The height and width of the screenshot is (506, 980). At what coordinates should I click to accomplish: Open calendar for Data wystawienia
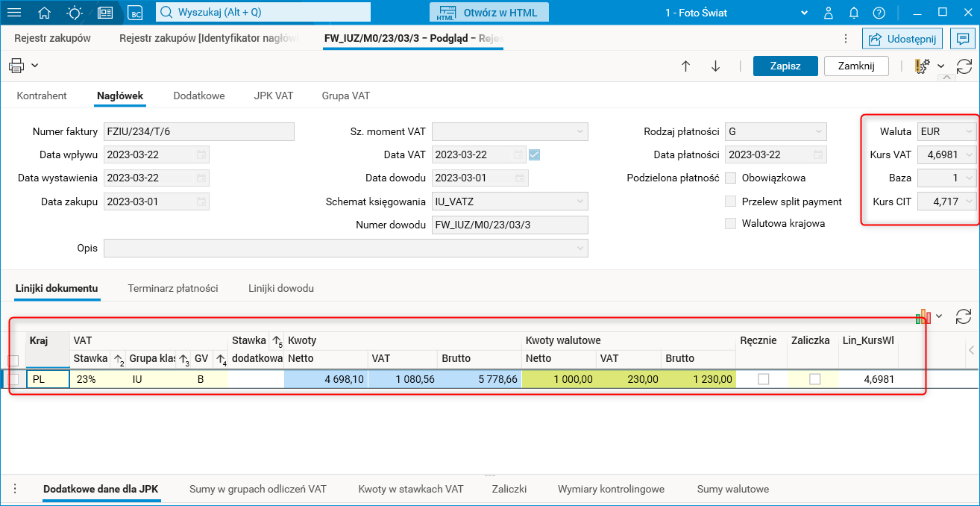tap(201, 178)
